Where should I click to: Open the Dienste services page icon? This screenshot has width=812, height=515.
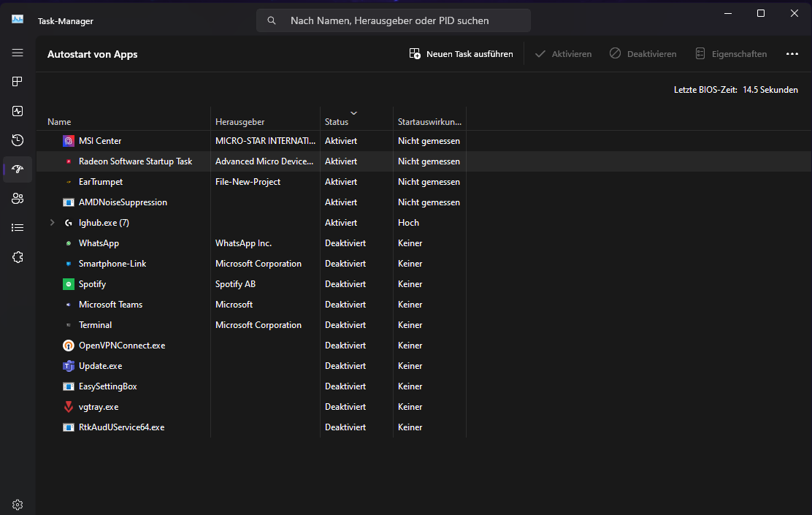click(18, 257)
